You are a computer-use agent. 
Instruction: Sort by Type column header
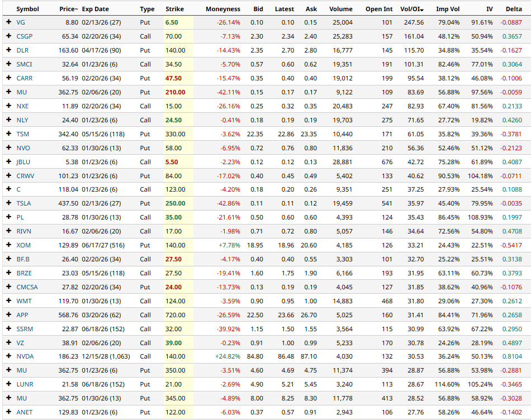(147, 9)
